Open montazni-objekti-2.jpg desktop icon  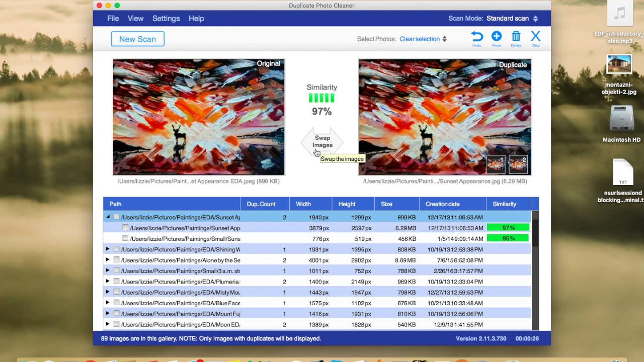tap(619, 65)
